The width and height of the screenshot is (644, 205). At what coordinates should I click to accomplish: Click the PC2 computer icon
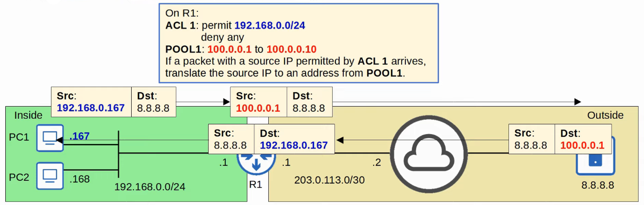50,176
